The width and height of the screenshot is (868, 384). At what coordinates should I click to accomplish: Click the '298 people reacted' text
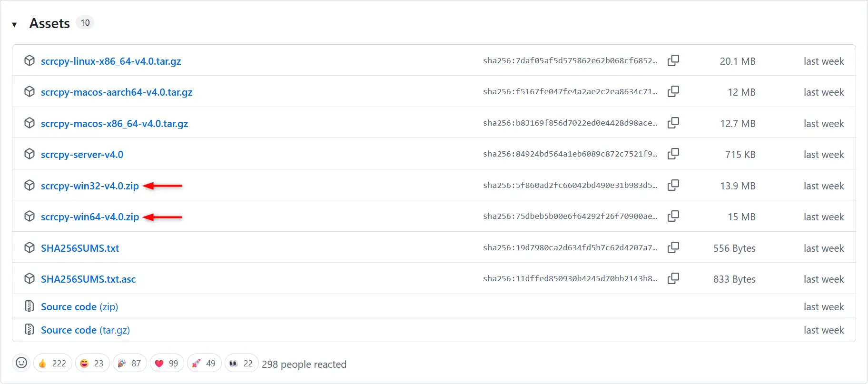(304, 364)
